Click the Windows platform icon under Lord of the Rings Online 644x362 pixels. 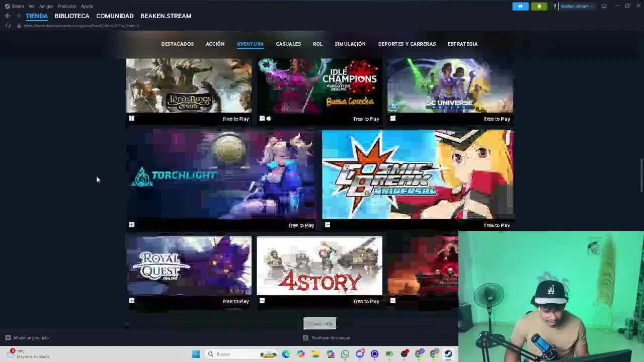tap(131, 119)
